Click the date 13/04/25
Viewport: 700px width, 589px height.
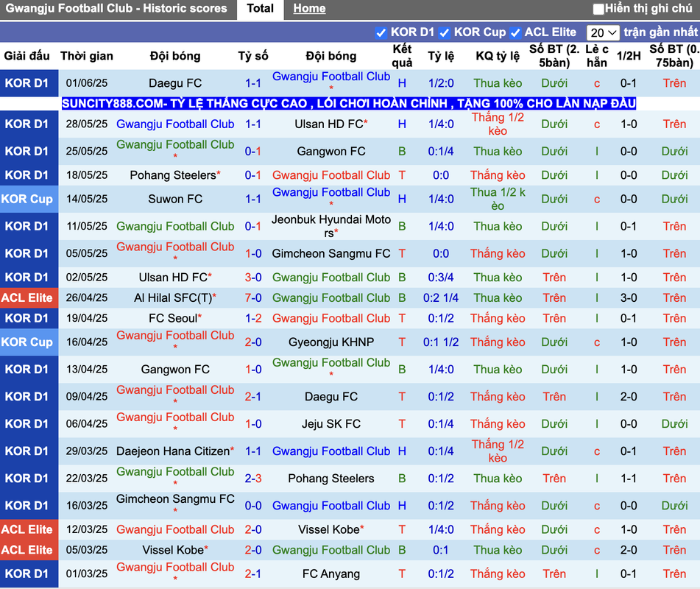[87, 370]
